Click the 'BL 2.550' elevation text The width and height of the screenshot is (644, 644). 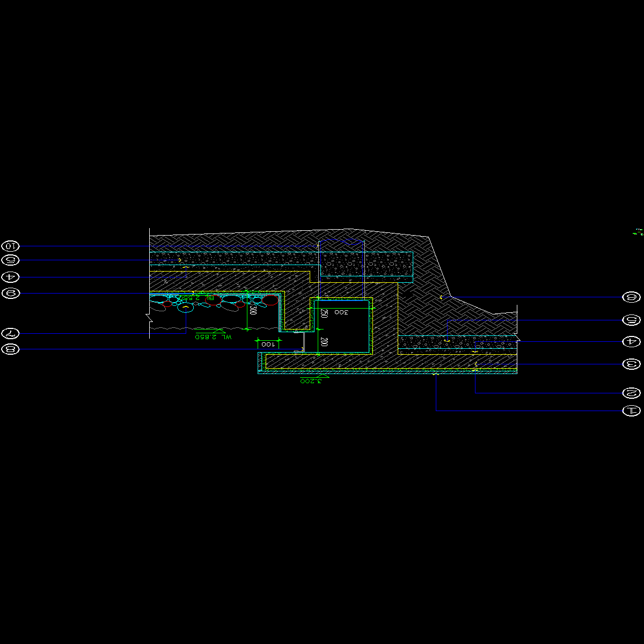click(195, 297)
